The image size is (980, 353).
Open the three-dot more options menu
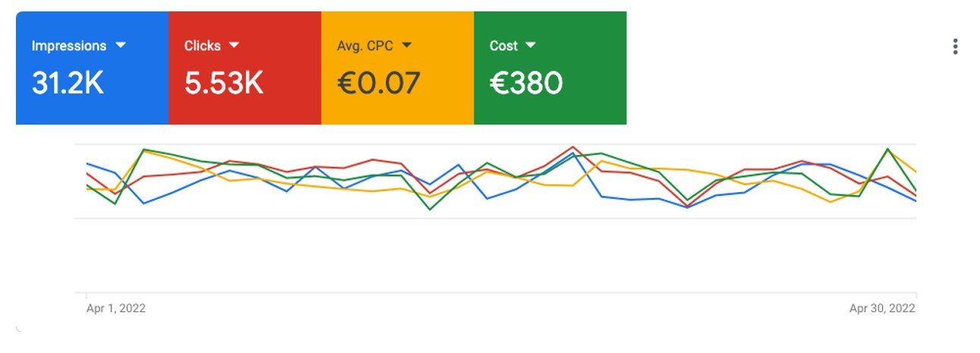pyautogui.click(x=955, y=46)
